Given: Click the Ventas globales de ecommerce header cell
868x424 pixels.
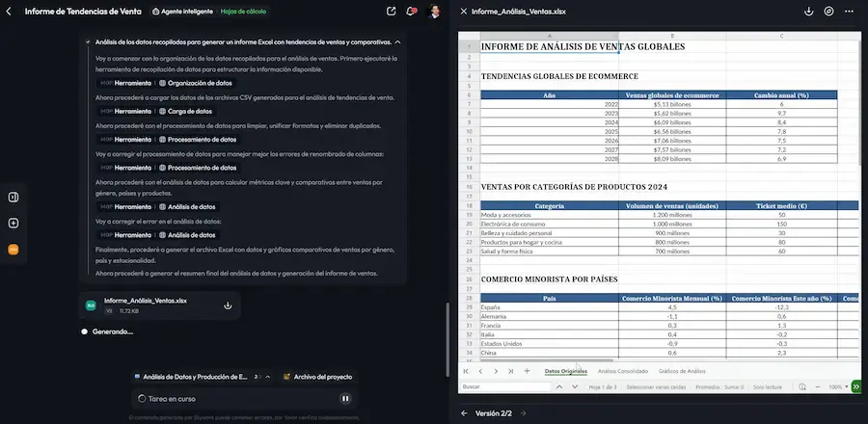Looking at the screenshot, I should [x=672, y=95].
